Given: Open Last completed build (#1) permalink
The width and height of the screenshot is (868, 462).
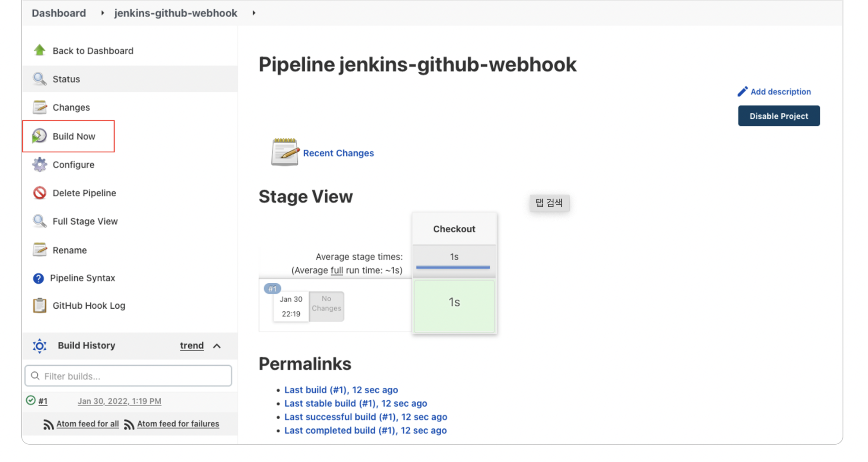Looking at the screenshot, I should coord(365,430).
